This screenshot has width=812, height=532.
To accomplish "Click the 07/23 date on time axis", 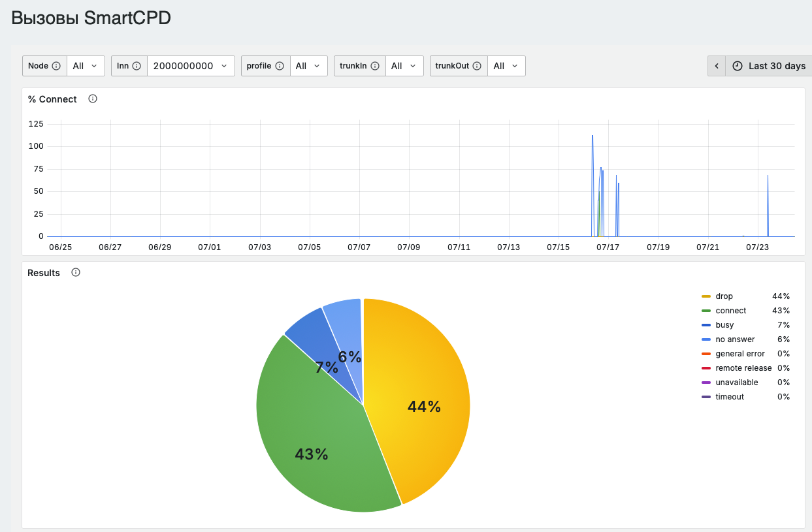I will 758,247.
